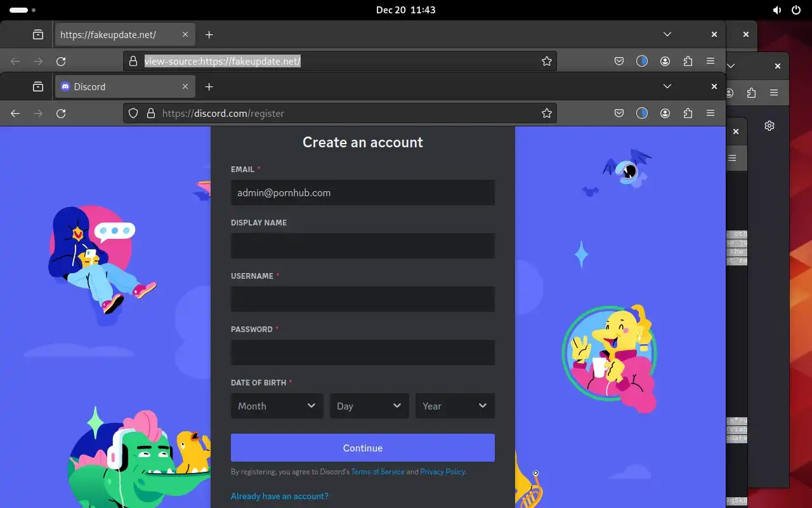Focus the Display Name field
Screen dimensions: 812x508
tap(363, 246)
